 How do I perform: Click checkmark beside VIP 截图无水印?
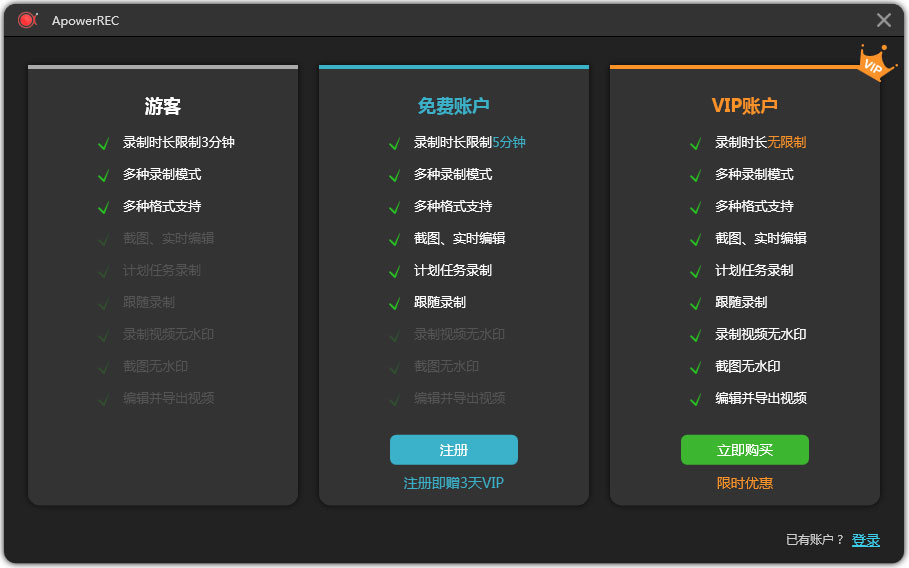[695, 367]
